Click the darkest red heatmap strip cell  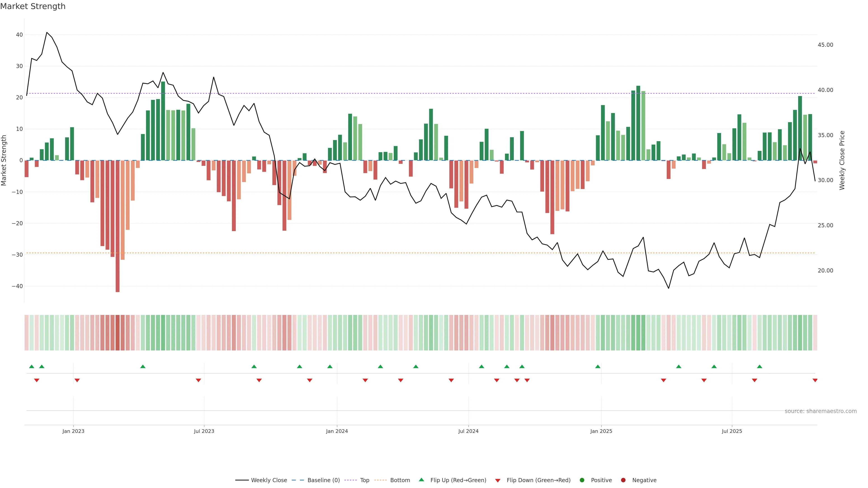coord(118,333)
